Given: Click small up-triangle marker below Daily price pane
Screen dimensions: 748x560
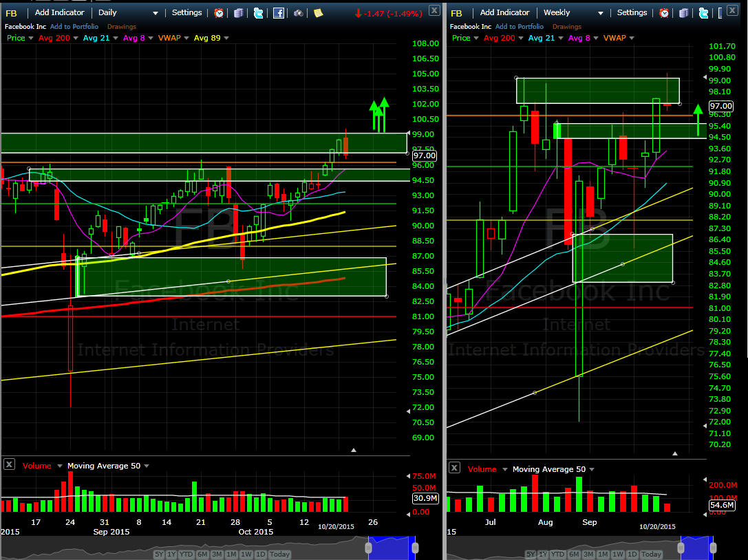Looking at the screenshot, I should tap(354, 450).
